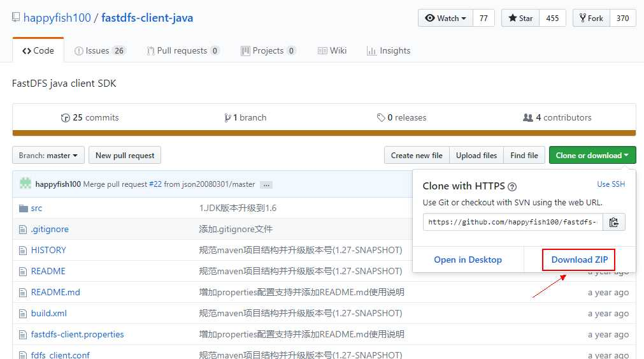Viewport: 644px width, 359px height.
Task: Click the repository book icon
Action: click(x=16, y=18)
